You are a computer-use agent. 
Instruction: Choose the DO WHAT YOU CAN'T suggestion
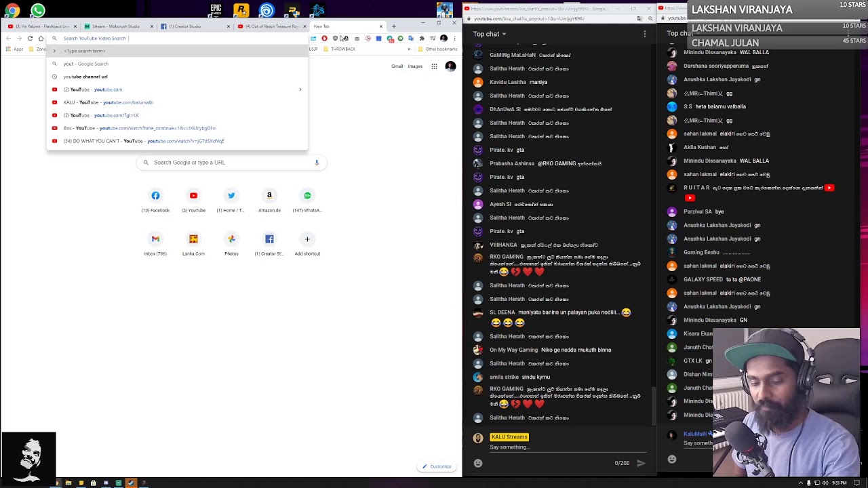[x=177, y=141]
